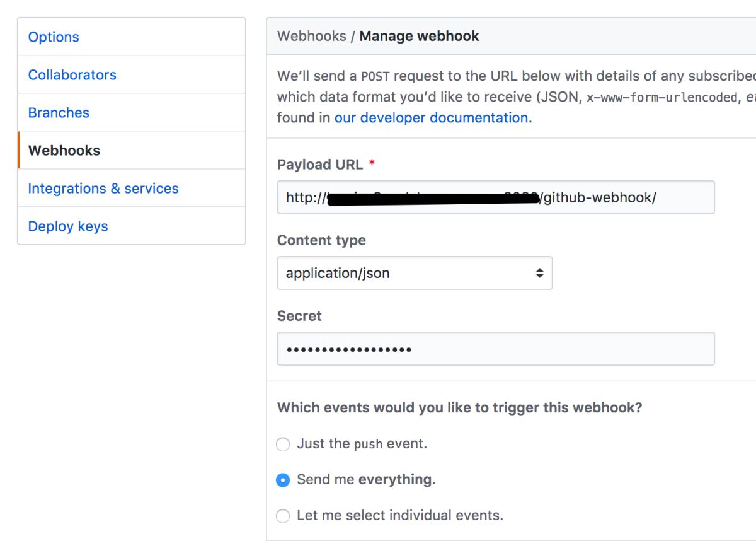
Task: Select Just the push event option
Action: pyautogui.click(x=283, y=445)
